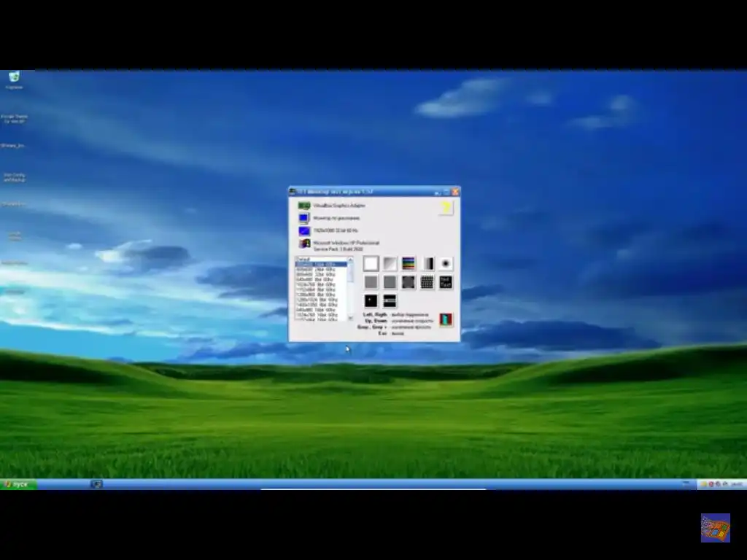Select the diagonal gray gradient test icon
This screenshot has height=560, width=747.
click(390, 263)
